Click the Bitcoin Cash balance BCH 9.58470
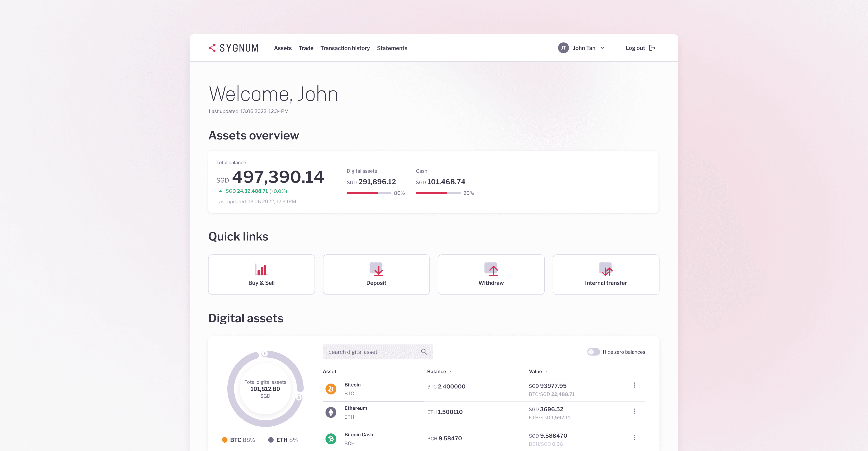 (444, 439)
